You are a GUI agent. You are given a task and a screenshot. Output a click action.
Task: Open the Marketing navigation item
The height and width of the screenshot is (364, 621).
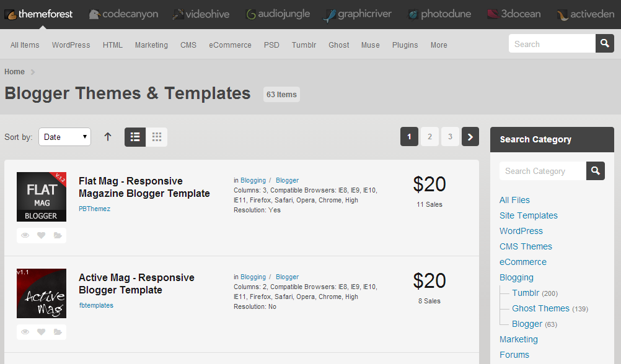[151, 45]
